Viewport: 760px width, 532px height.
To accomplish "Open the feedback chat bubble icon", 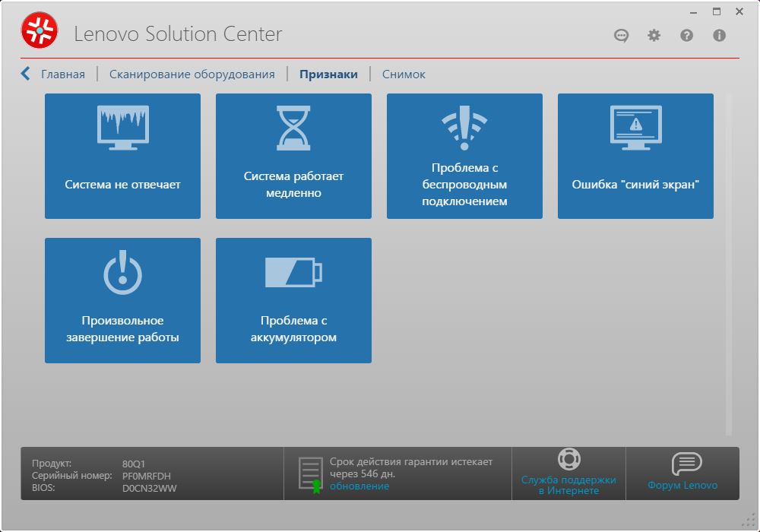I will (621, 36).
